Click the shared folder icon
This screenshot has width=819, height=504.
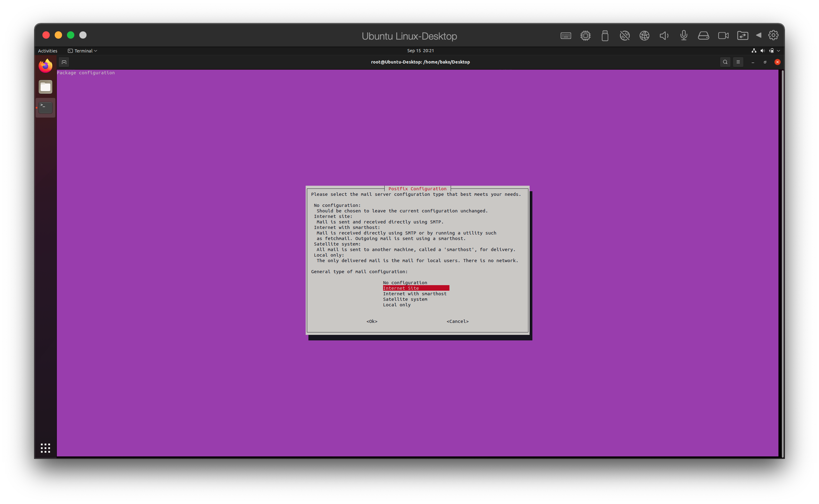click(743, 36)
